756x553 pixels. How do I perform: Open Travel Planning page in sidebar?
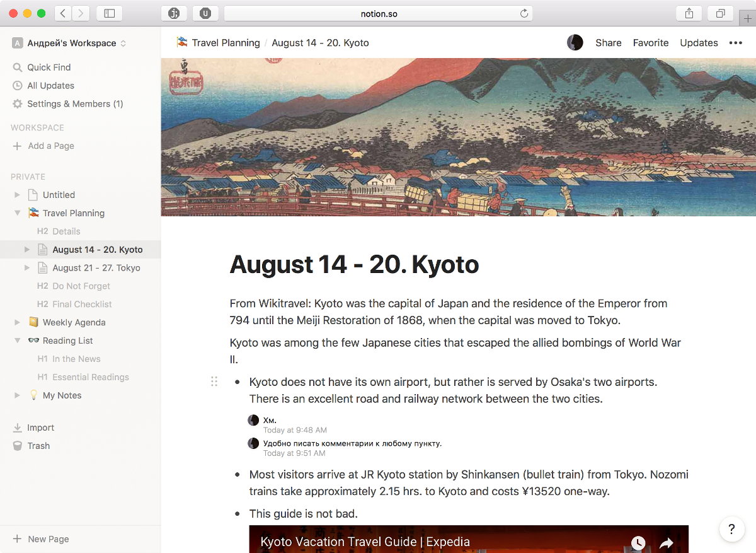[74, 213]
